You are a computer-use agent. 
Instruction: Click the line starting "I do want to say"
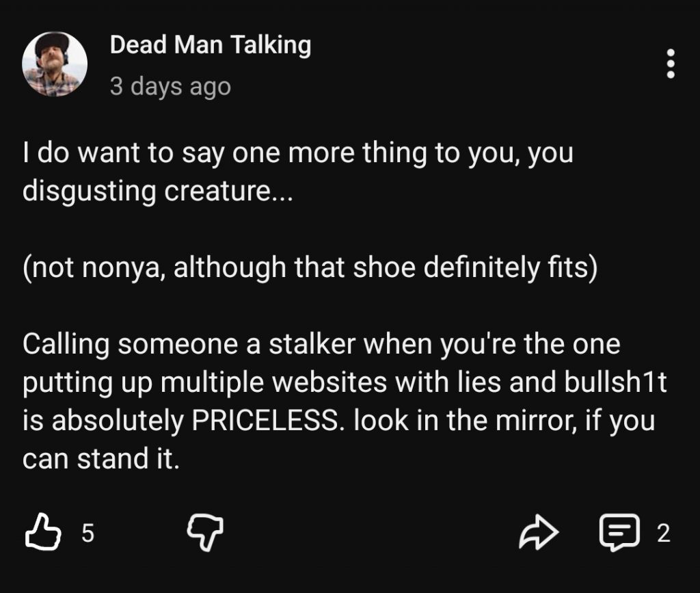[x=297, y=153]
